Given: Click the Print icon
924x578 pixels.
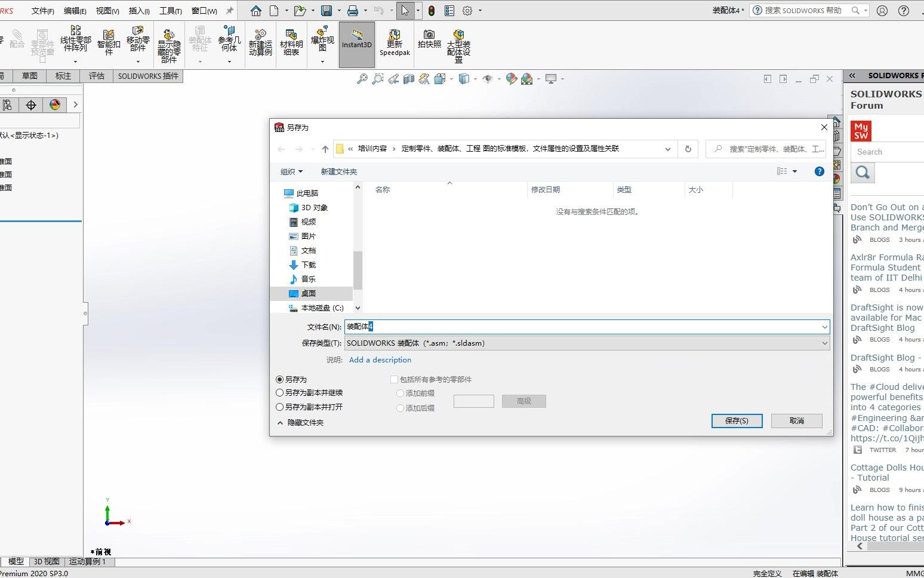Looking at the screenshot, I should pyautogui.click(x=353, y=11).
